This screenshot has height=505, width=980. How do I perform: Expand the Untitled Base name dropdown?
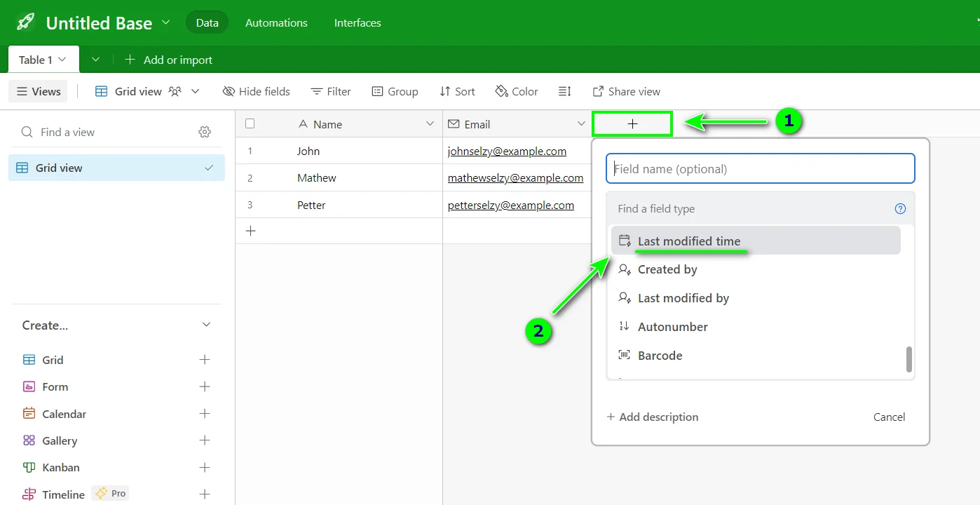[x=166, y=22]
